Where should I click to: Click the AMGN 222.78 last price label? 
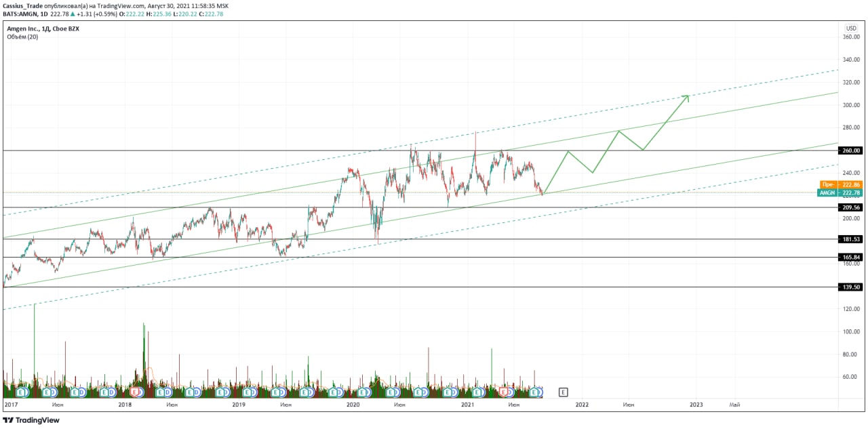(x=840, y=192)
